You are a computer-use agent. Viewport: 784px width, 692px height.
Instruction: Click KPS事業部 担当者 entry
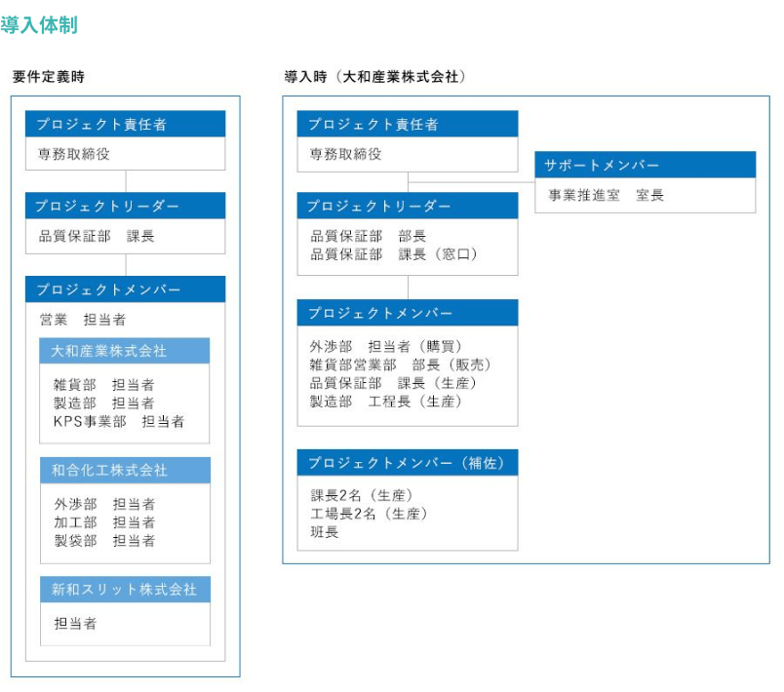[x=119, y=421]
